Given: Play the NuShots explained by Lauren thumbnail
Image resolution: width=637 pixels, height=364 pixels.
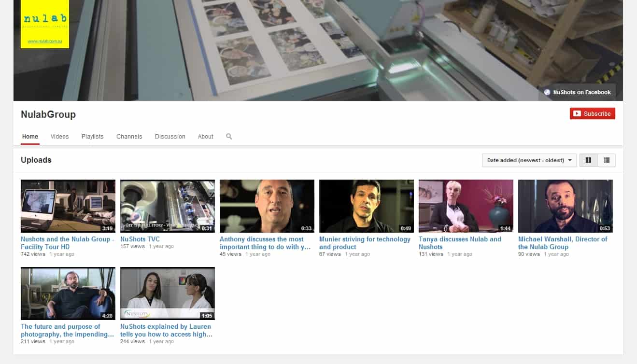Looking at the screenshot, I should (168, 294).
